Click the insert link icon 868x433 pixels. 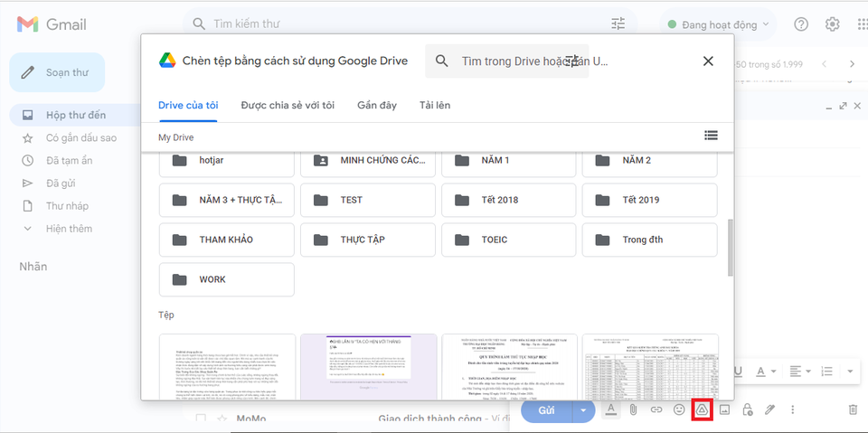point(656,409)
